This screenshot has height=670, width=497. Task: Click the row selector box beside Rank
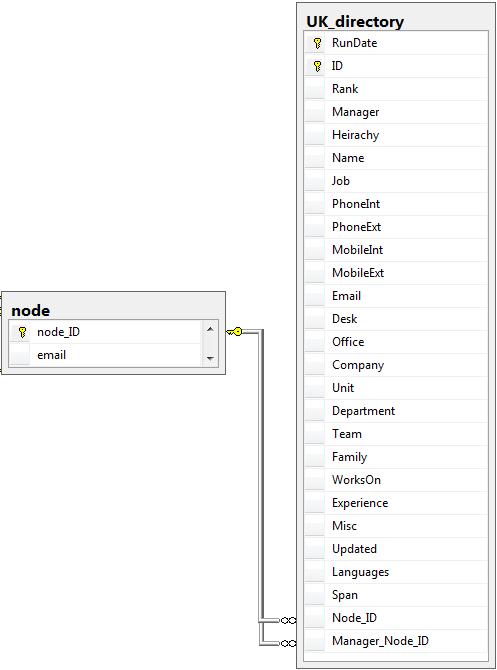(315, 89)
